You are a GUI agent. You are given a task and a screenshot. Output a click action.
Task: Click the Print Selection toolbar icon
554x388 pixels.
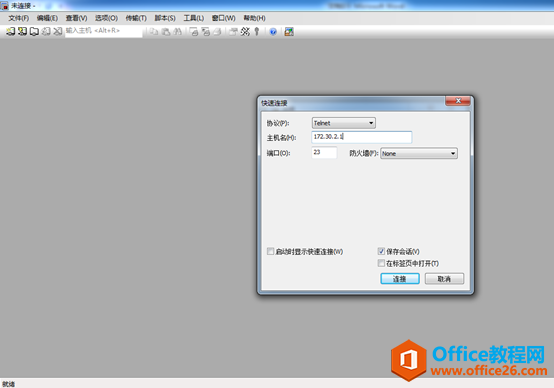click(x=206, y=32)
